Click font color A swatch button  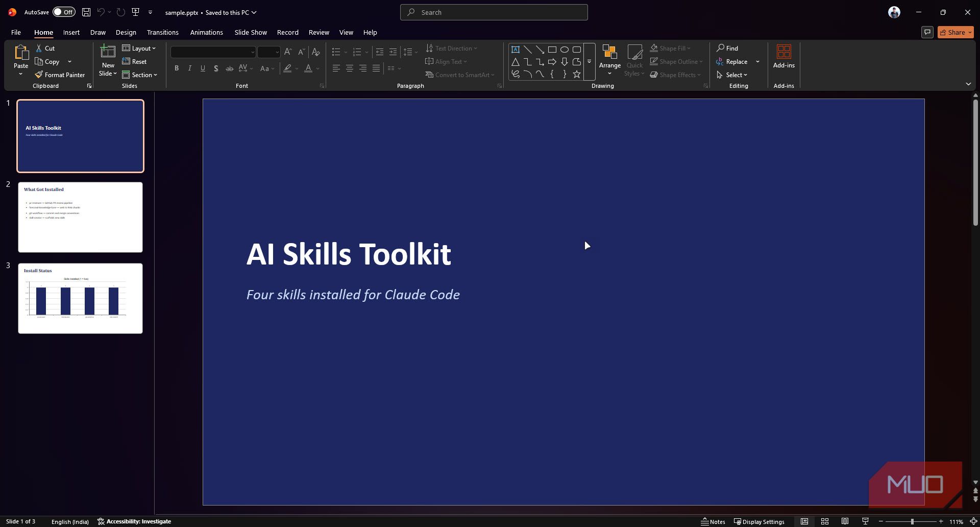coord(308,68)
